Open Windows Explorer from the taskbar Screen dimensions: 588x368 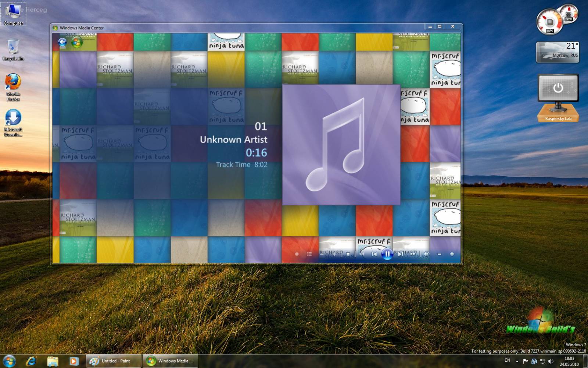click(53, 361)
